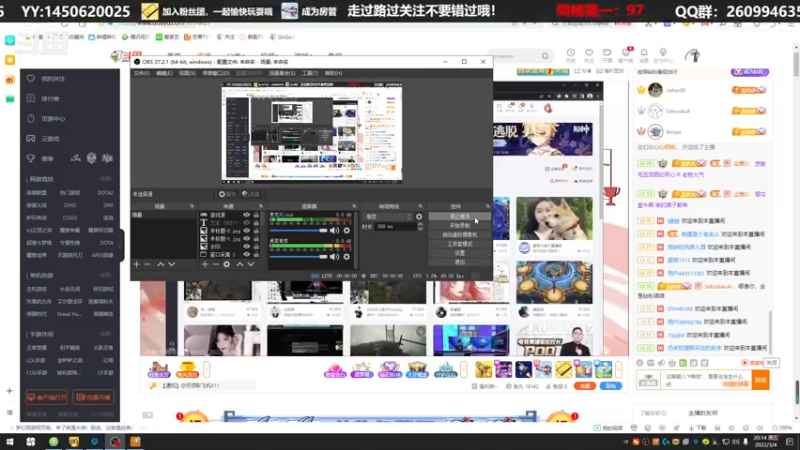Adjust transition duration 300 ms stepper arrows
The height and width of the screenshot is (450, 800).
click(420, 227)
